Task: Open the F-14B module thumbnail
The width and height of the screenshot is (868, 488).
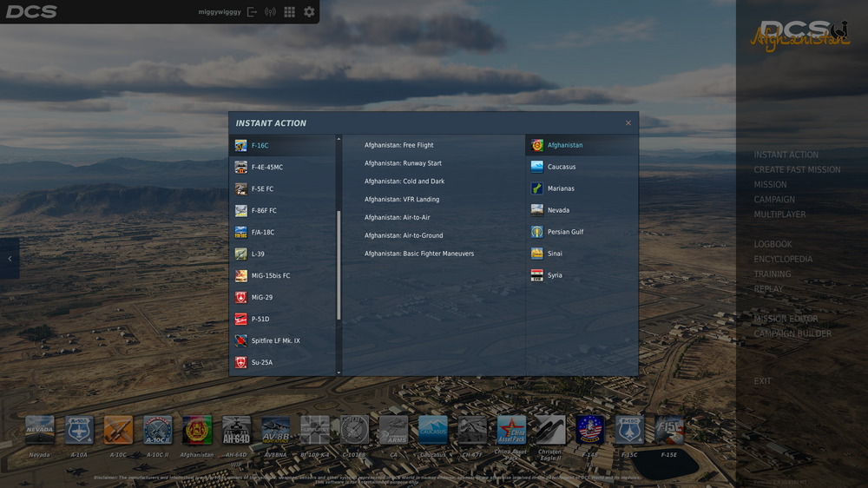Action: click(589, 430)
